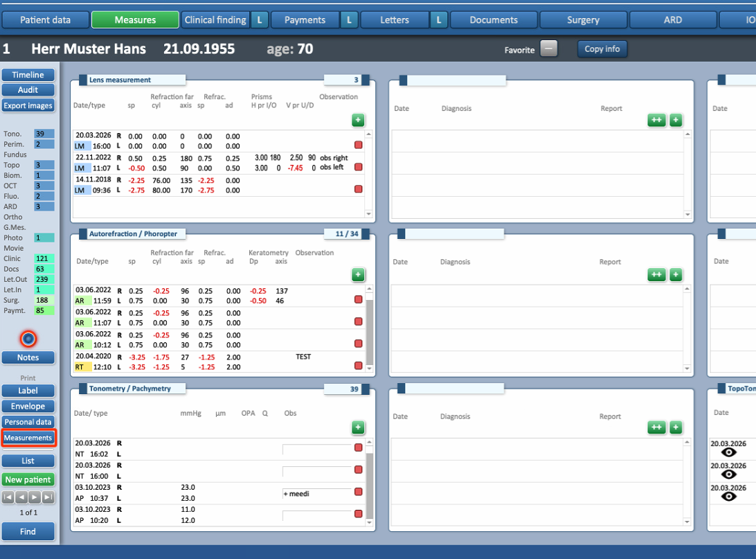This screenshot has width=756, height=559.
Task: Click the ++ button in bottom diagnosis panel
Action: [657, 427]
